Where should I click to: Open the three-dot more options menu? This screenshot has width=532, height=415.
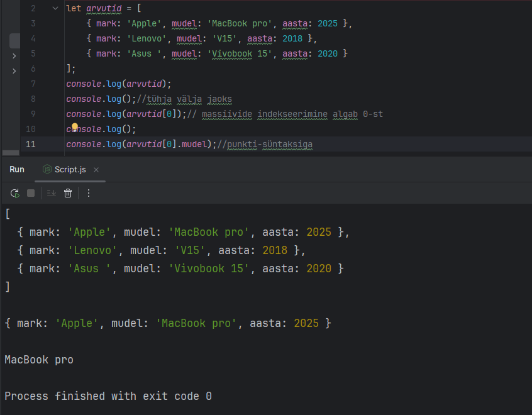(89, 193)
